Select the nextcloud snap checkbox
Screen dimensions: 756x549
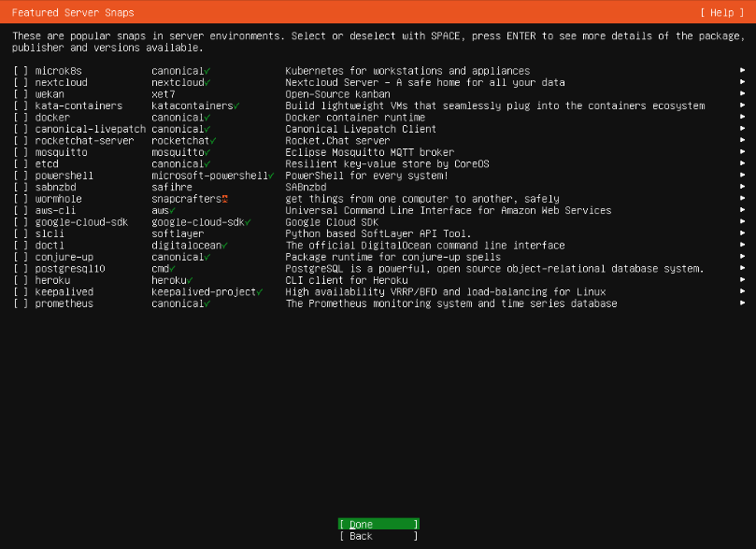click(x=21, y=82)
